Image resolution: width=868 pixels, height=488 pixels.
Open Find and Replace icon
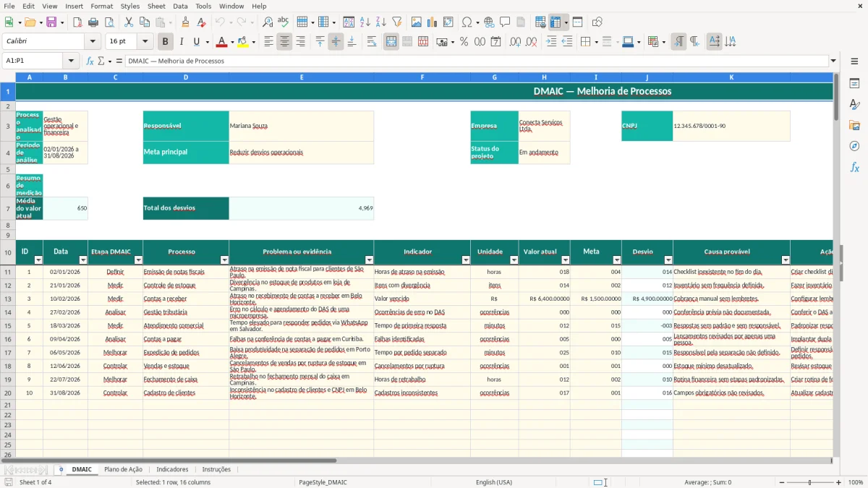(268, 22)
